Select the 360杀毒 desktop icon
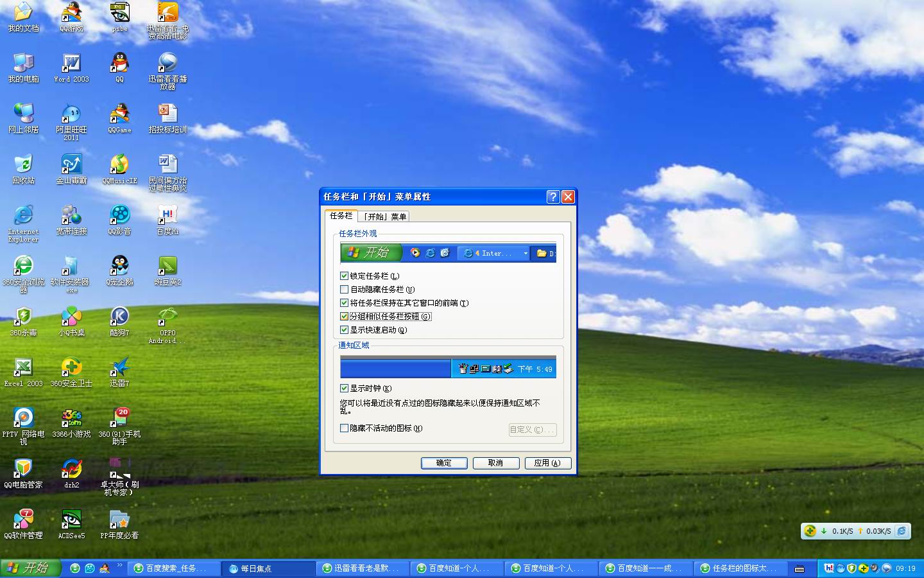This screenshot has height=578, width=924. point(23,322)
